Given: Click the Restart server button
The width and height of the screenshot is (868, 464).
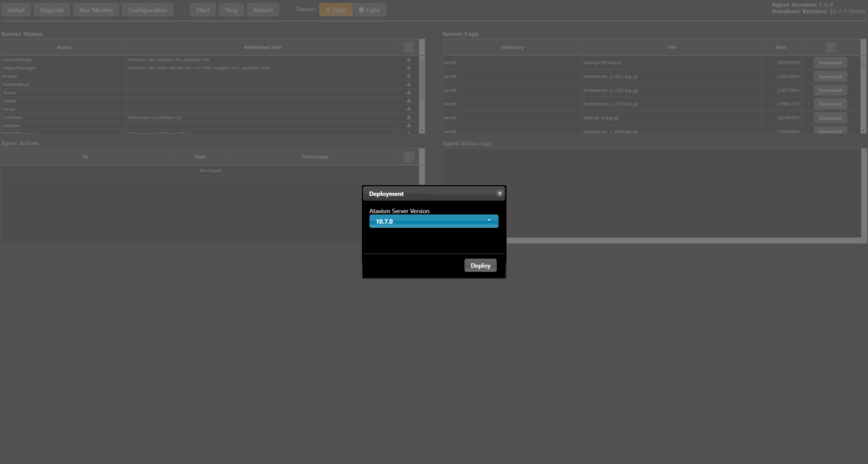Looking at the screenshot, I should (263, 10).
